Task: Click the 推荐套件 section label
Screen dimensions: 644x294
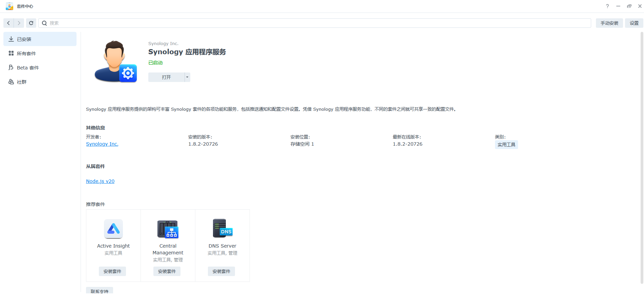Action: [x=95, y=204]
